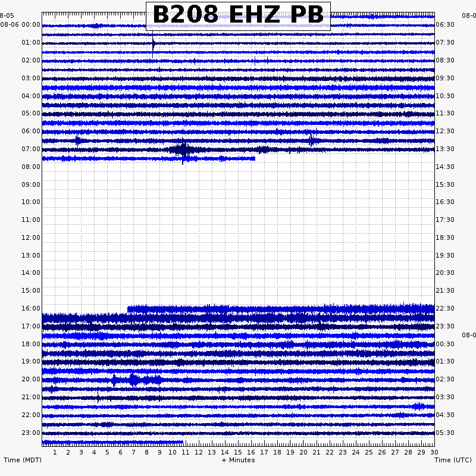
Task: Click the 16:30 UTC row label
Action: click(x=445, y=202)
